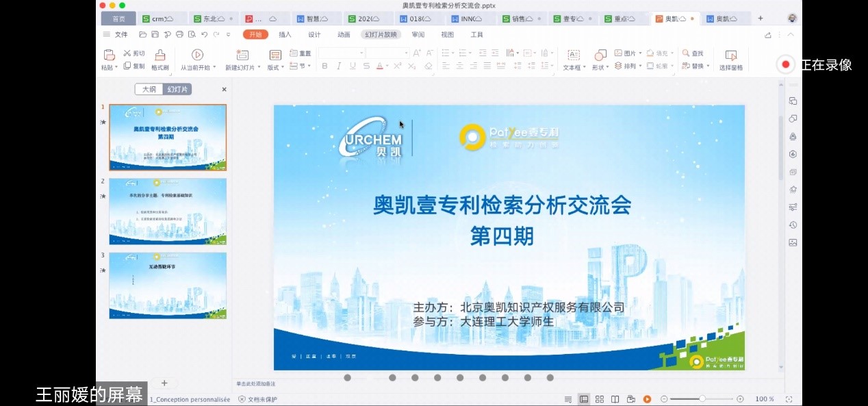Screen dimensions: 868x406
Task: Click the Cut (剪切) scissors icon
Action: point(127,53)
